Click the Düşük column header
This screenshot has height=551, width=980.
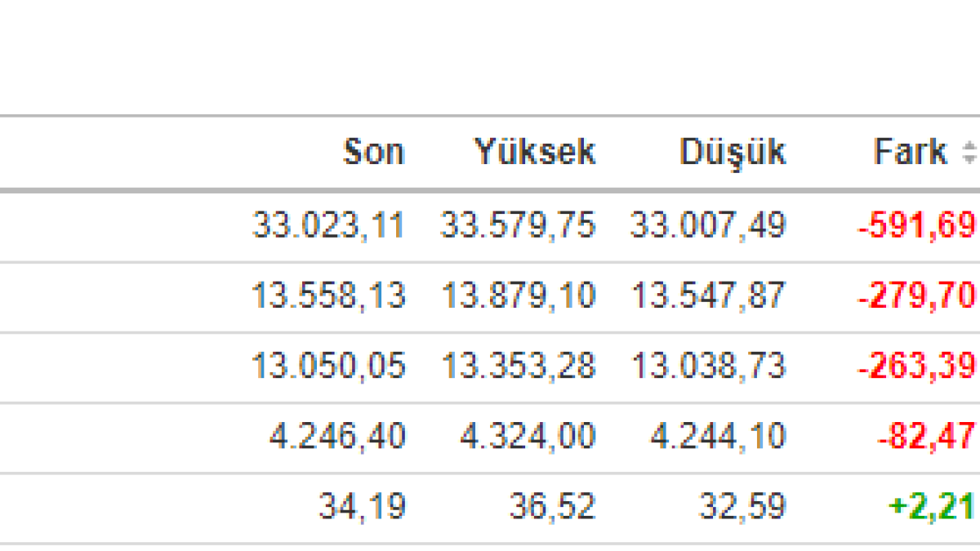pos(732,152)
